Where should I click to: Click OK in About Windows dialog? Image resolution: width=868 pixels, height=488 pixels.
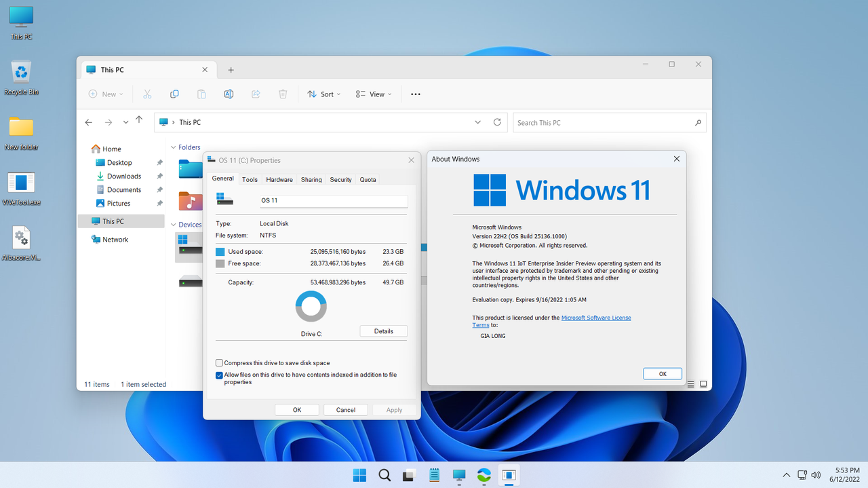click(663, 374)
